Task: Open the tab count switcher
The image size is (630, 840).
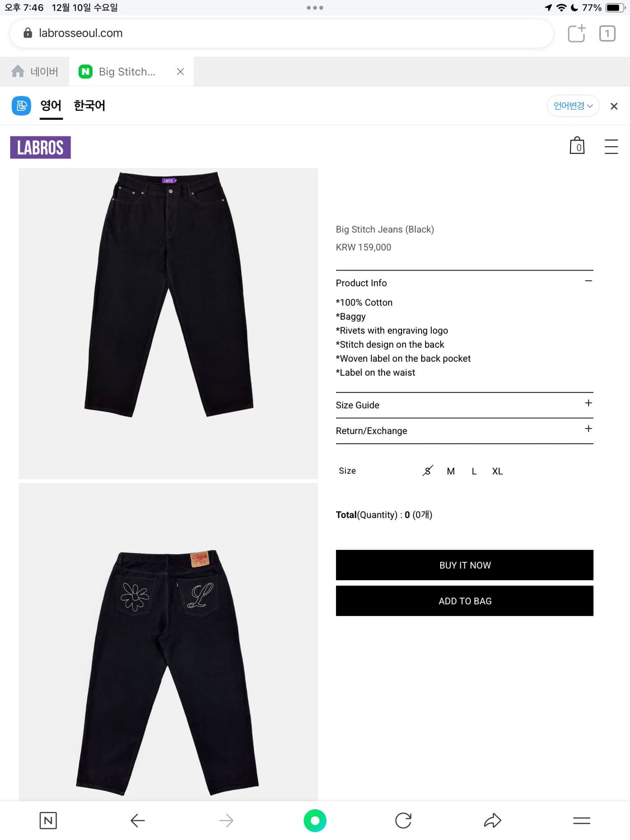Action: coord(607,34)
